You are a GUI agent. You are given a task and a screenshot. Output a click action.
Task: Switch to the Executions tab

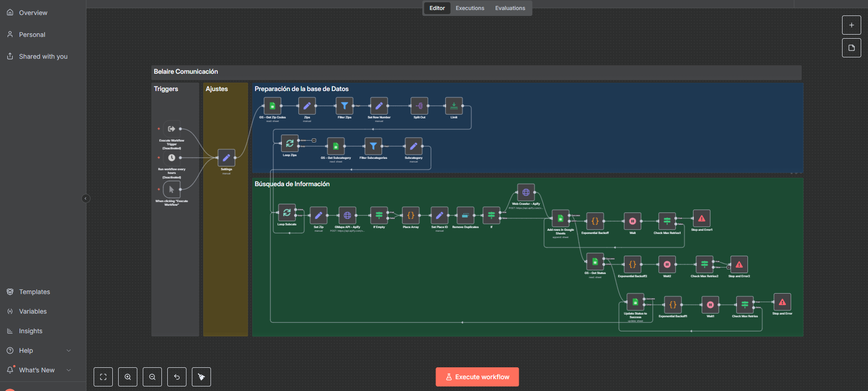click(470, 8)
